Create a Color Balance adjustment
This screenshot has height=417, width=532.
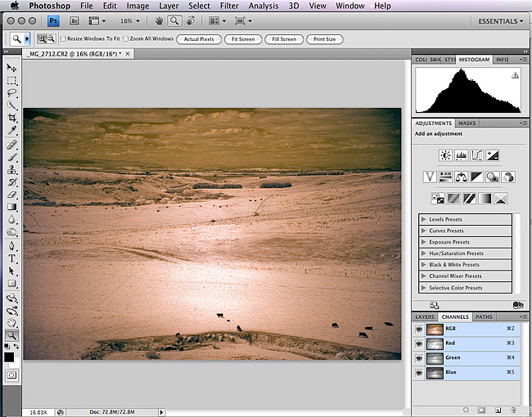pos(462,177)
